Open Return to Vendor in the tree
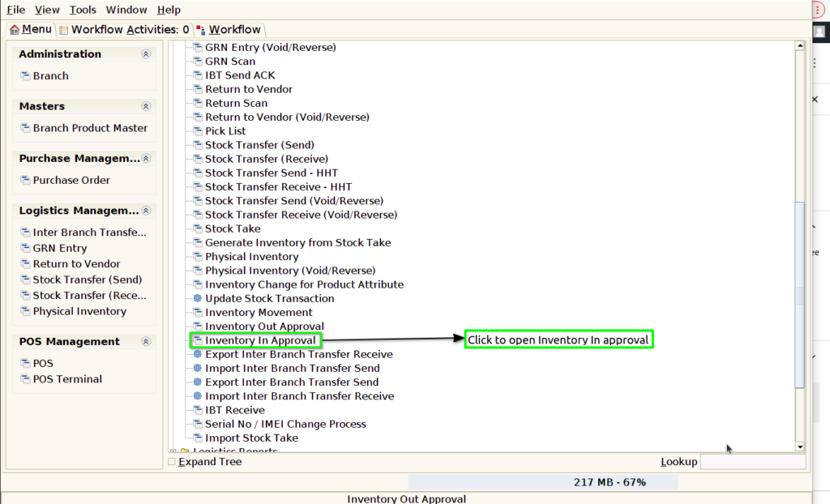 [x=249, y=89]
